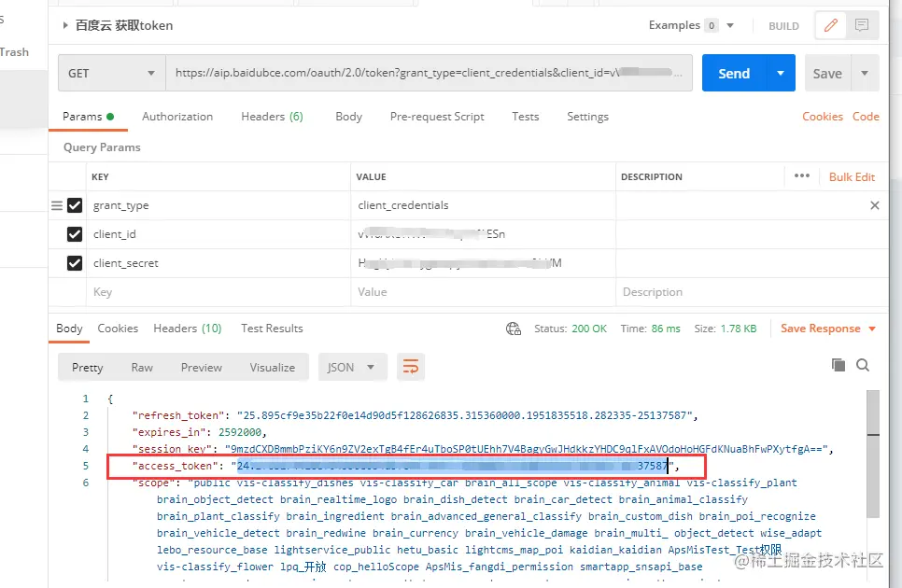902x588 pixels.
Task: Open the Test Results tab
Action: 272,329
